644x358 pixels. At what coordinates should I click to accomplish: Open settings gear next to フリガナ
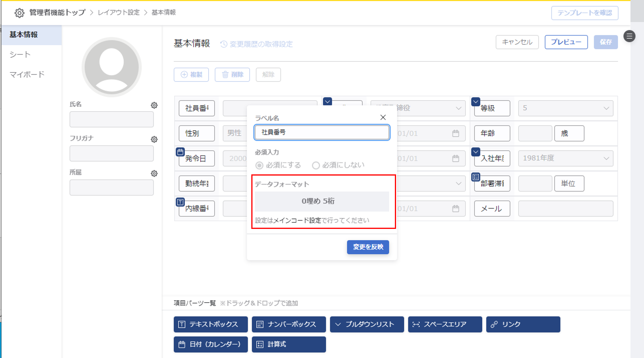[154, 140]
